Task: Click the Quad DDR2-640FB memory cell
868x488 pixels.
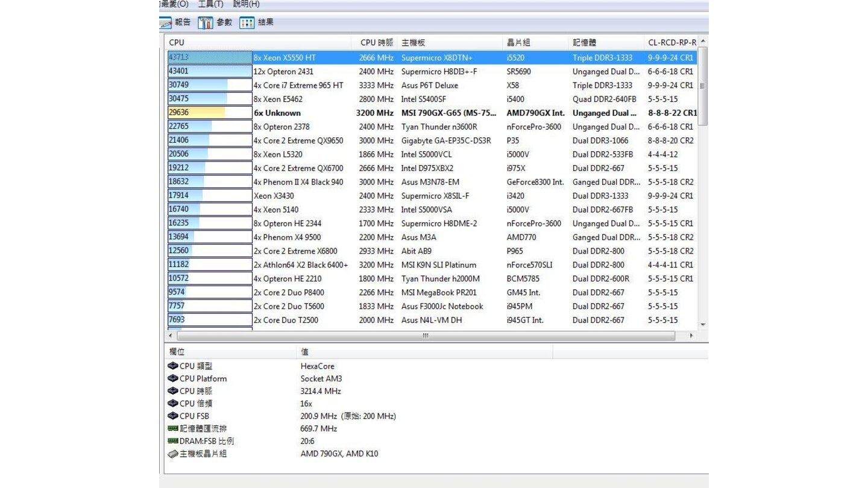Action: (605, 99)
